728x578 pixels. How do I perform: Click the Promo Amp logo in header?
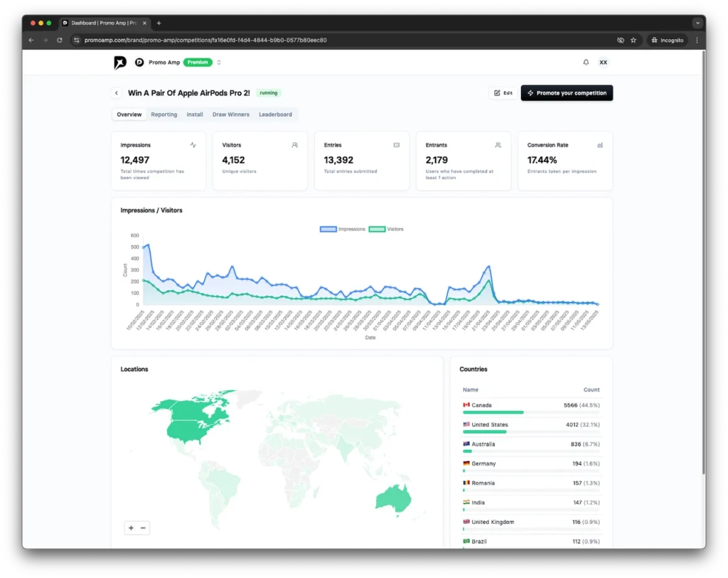pyautogui.click(x=120, y=63)
